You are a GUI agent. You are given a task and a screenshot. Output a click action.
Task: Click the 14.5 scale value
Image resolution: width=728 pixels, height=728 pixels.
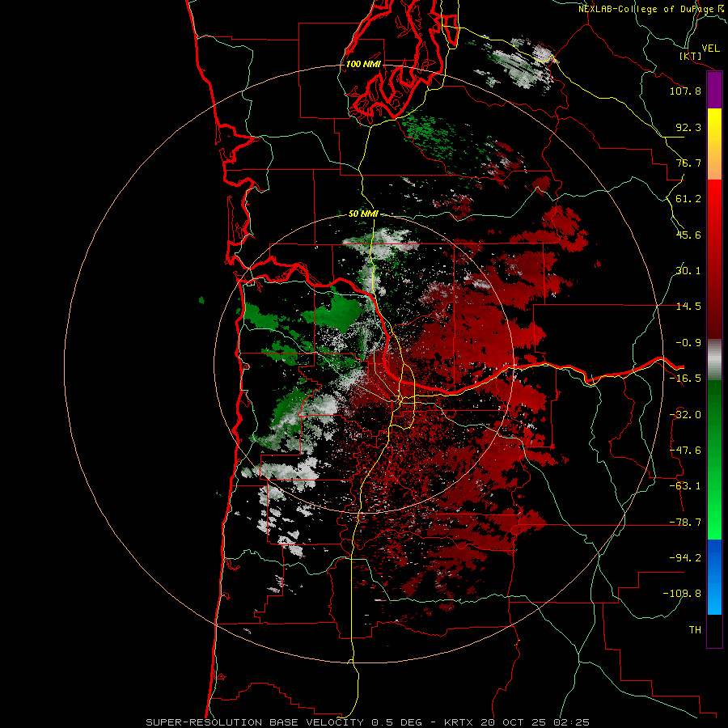688,307
